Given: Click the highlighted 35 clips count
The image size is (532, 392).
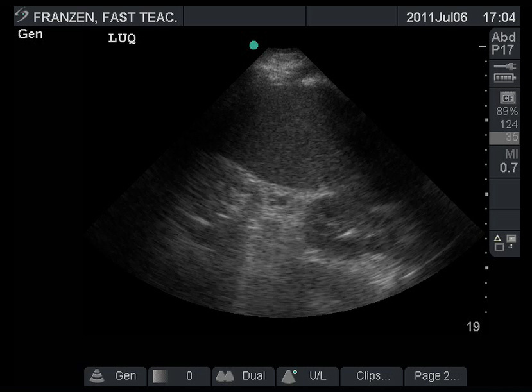Looking at the screenshot, I should coord(504,137).
